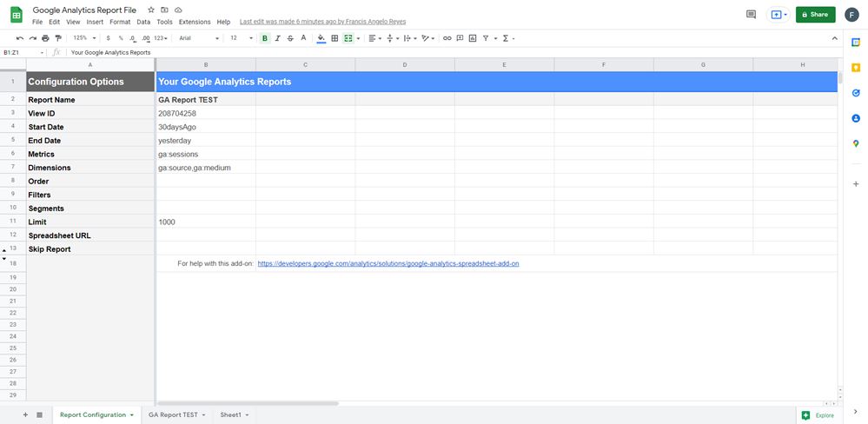Viewport: 868px width, 424px height.
Task: Open Google Maps in the side panel
Action: pyautogui.click(x=856, y=144)
